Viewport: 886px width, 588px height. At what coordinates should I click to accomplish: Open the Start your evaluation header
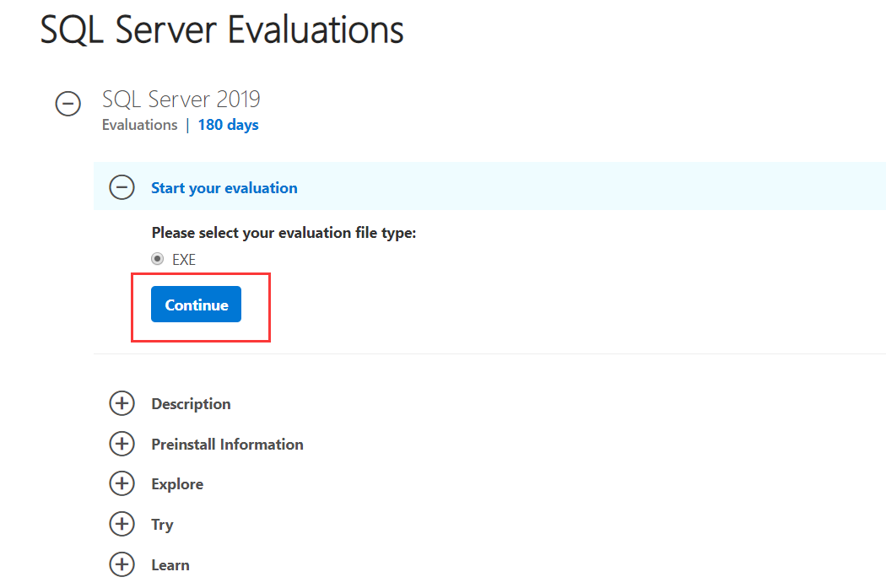(224, 187)
